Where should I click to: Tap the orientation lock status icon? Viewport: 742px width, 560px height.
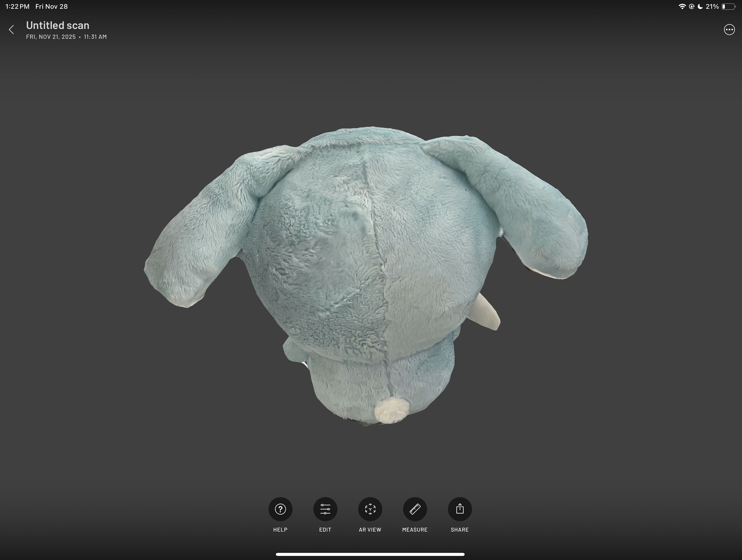pyautogui.click(x=691, y=7)
